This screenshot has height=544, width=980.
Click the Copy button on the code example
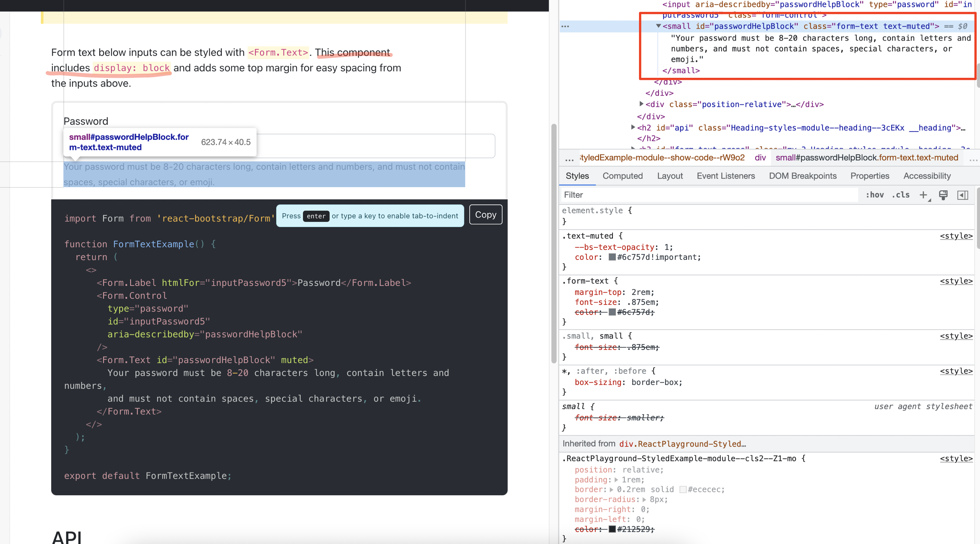(x=486, y=214)
